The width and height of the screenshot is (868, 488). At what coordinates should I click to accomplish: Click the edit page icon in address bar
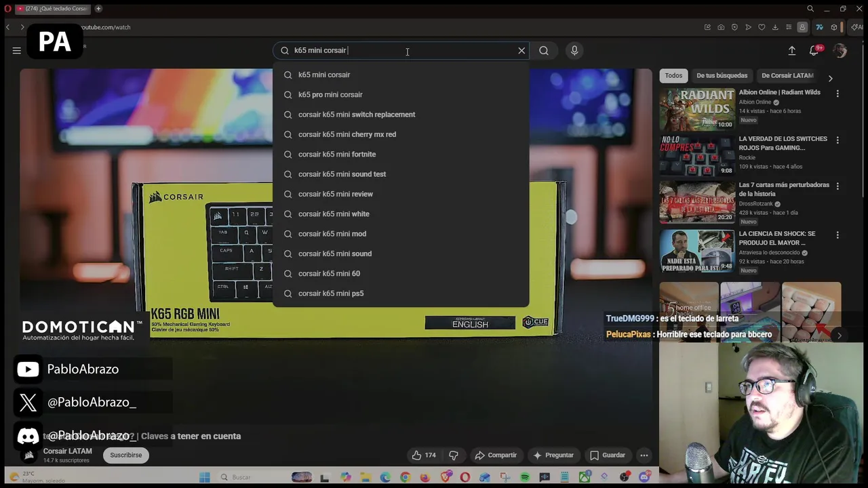[x=707, y=27]
